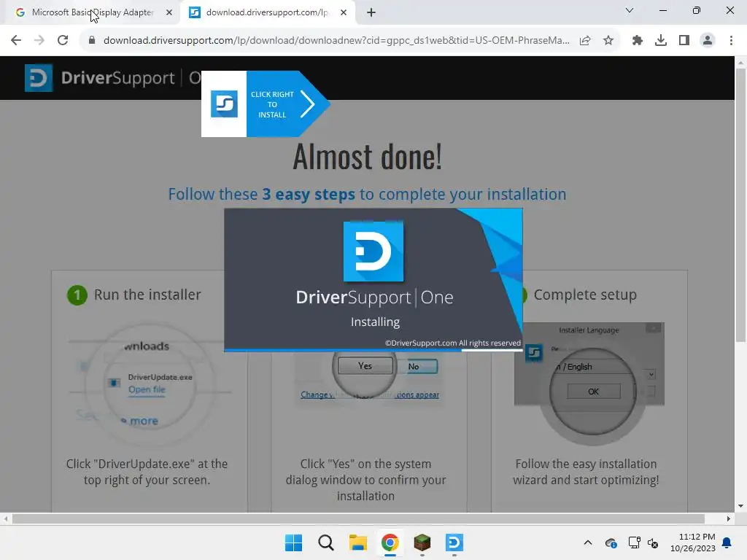Image resolution: width=747 pixels, height=560 pixels.
Task: Click the scroll down arrow on the page
Action: 740,506
